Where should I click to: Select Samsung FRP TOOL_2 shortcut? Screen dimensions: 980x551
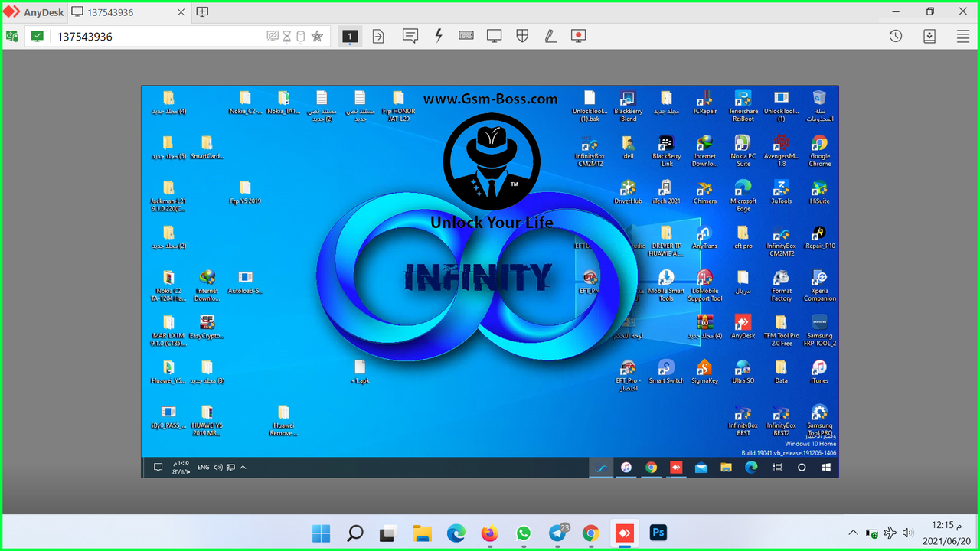[x=819, y=331]
